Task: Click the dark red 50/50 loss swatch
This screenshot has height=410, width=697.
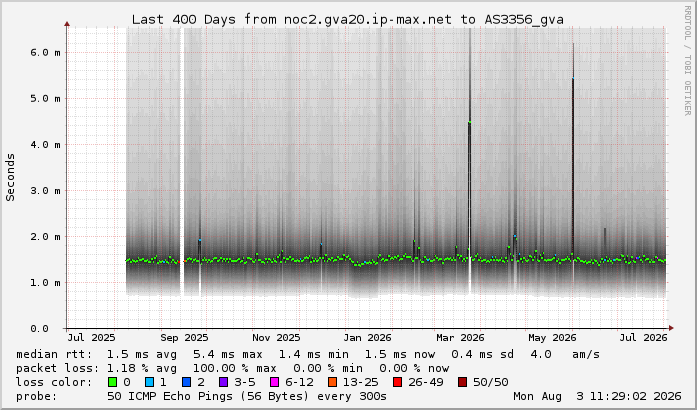Action: click(x=462, y=382)
